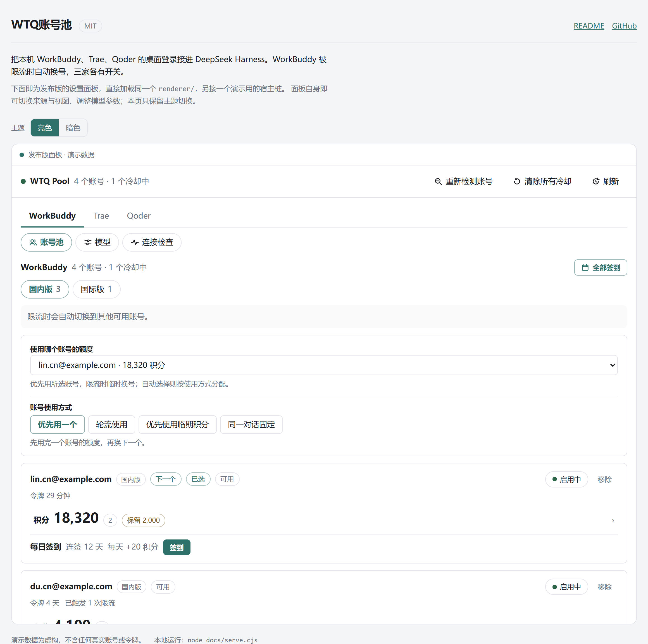Select 优先使用临期积分 usage mode
This screenshot has width=648, height=644.
(x=177, y=425)
